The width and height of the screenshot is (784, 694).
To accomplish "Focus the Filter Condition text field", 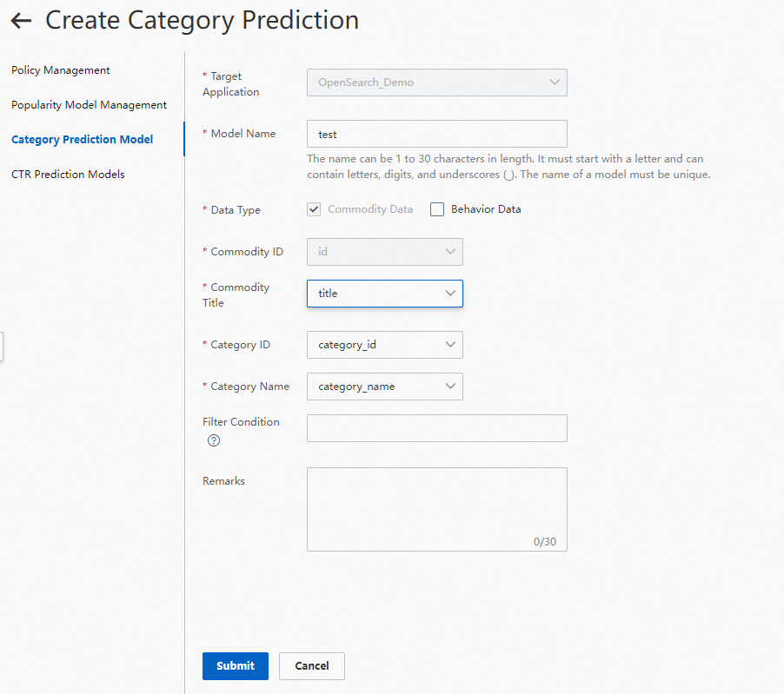I will 436,428.
